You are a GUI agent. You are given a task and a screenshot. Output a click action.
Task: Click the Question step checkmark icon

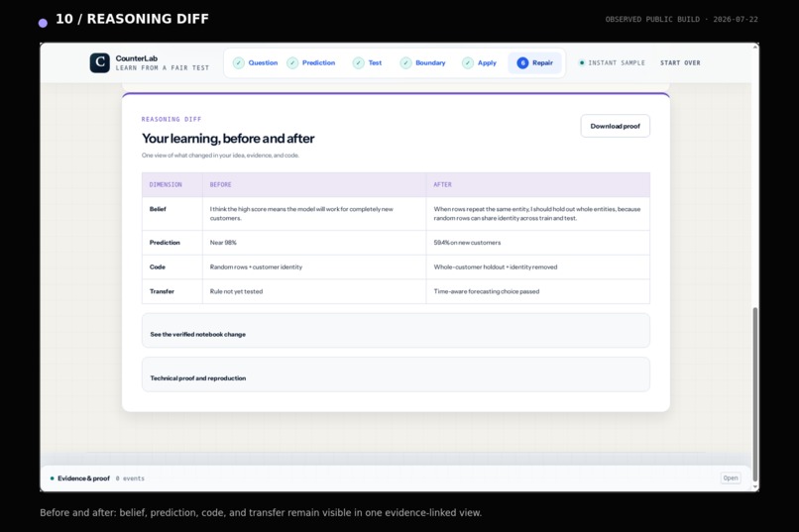click(239, 63)
